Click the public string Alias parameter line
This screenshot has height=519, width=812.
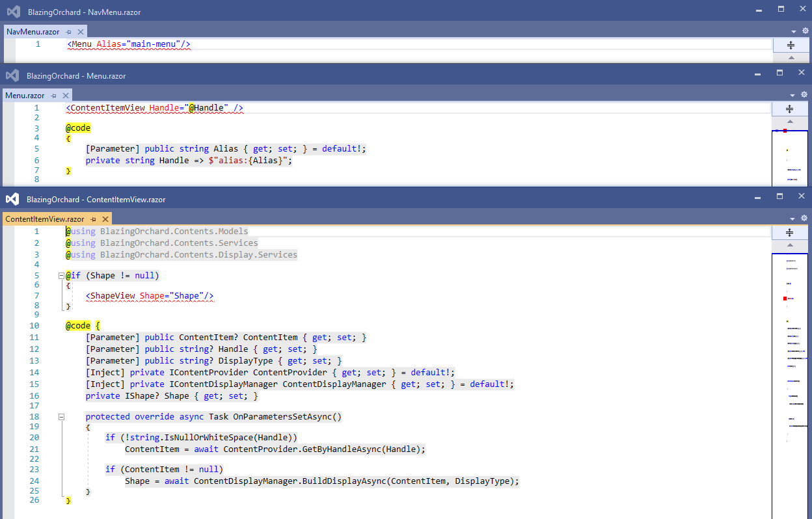226,149
